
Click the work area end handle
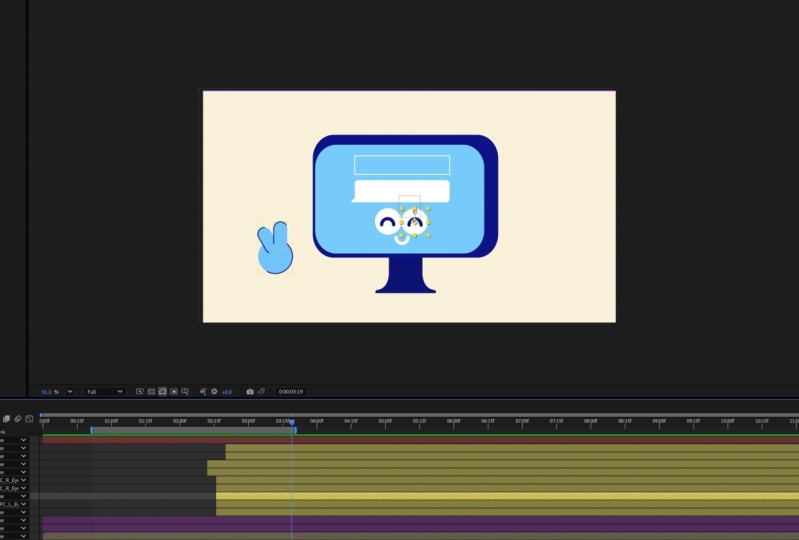[x=295, y=430]
